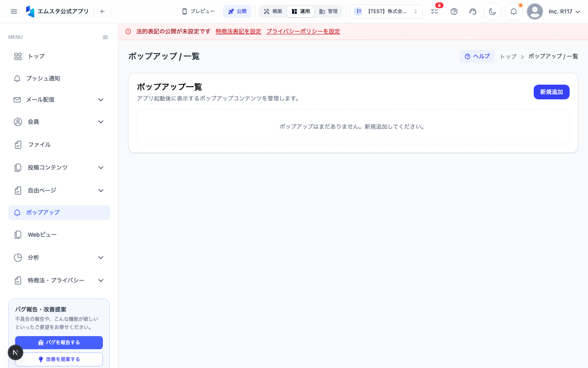This screenshot has width=588, height=368.
Task: Select ポップアップ in the sidebar
Action: click(59, 213)
